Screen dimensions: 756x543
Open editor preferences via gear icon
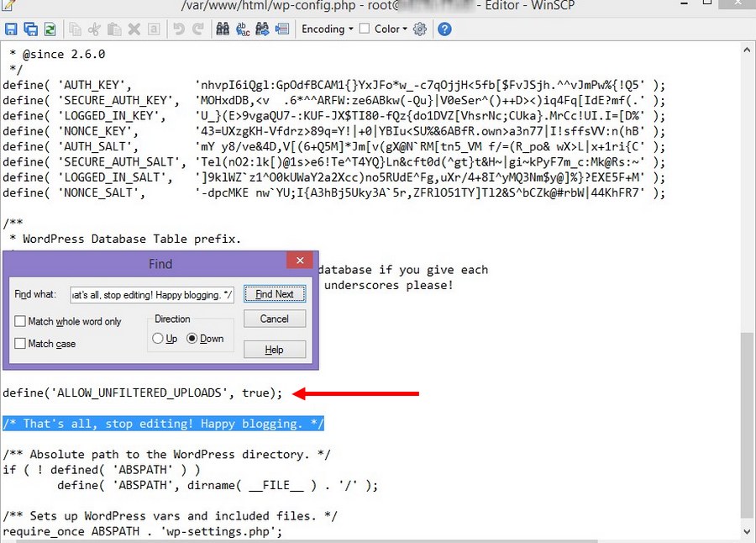tap(418, 29)
